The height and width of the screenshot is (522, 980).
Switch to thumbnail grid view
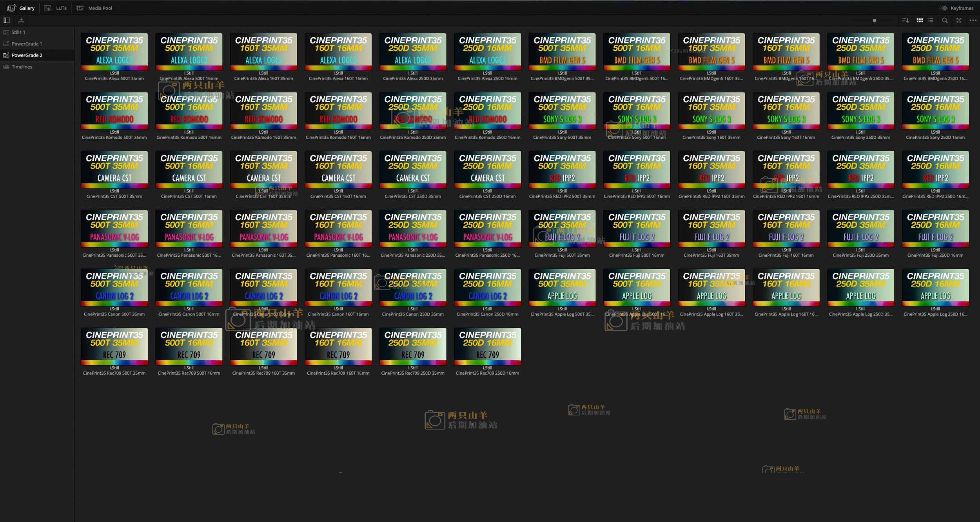pos(920,20)
